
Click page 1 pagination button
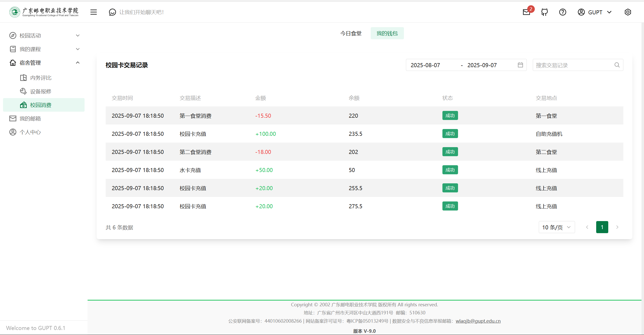pos(602,227)
